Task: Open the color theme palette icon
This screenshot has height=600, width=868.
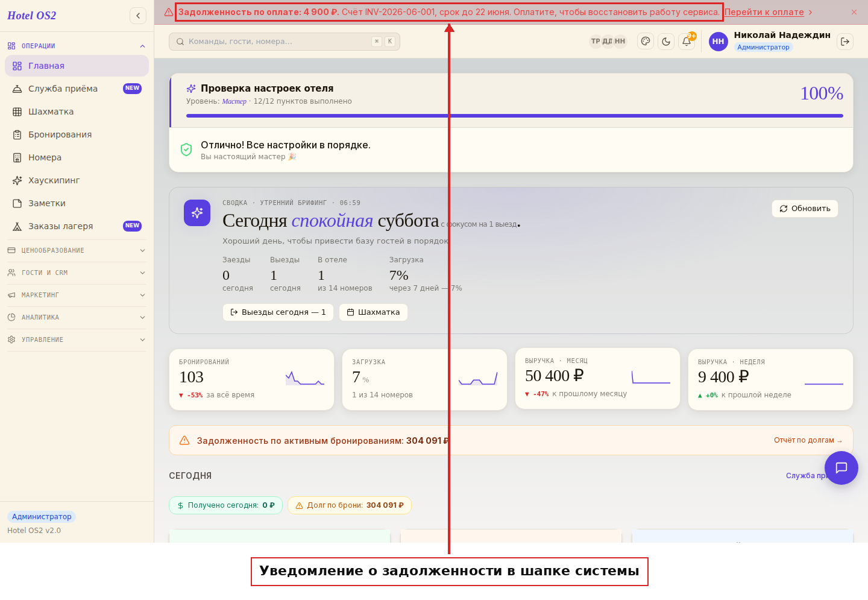Action: 646,42
